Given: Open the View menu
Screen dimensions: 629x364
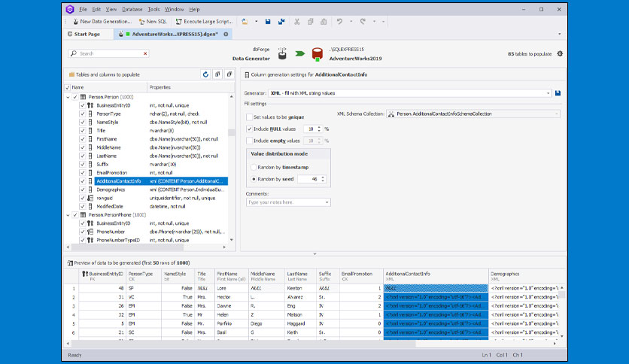Looking at the screenshot, I should [111, 9].
